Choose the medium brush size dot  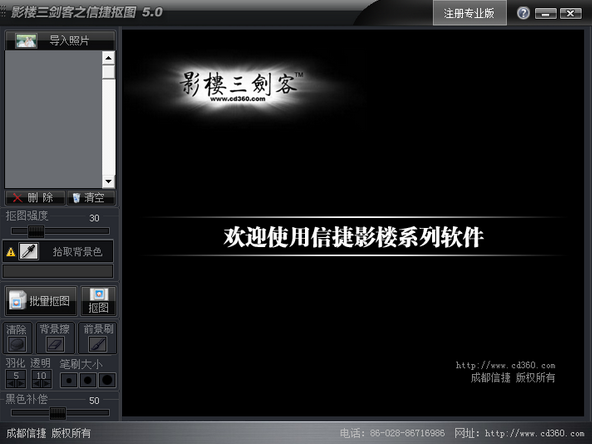click(x=88, y=380)
